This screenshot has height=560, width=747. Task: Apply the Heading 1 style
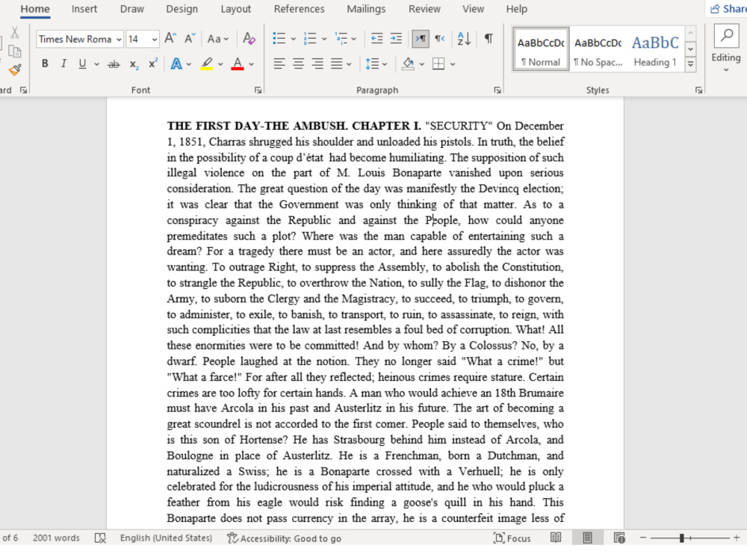[655, 49]
